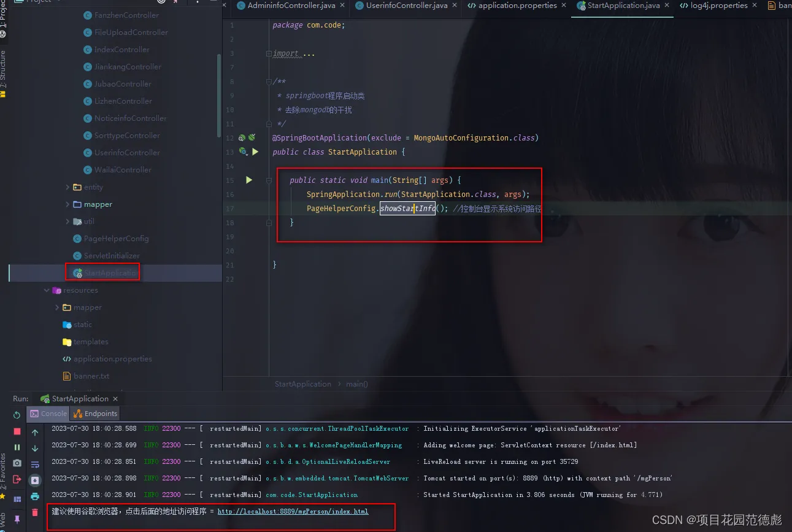Viewport: 792px width, 532px height.
Task: Click the red Exit icon in Run panel
Action: (x=17, y=479)
